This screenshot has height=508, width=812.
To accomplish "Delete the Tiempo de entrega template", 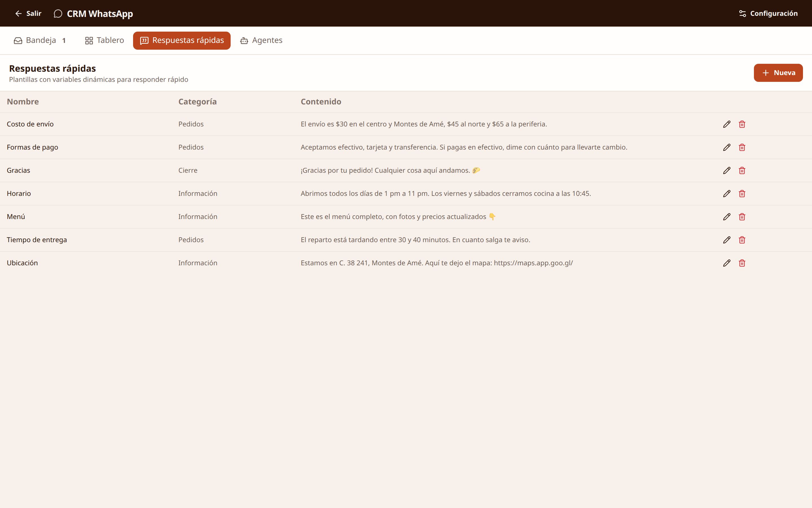I will (742, 240).
